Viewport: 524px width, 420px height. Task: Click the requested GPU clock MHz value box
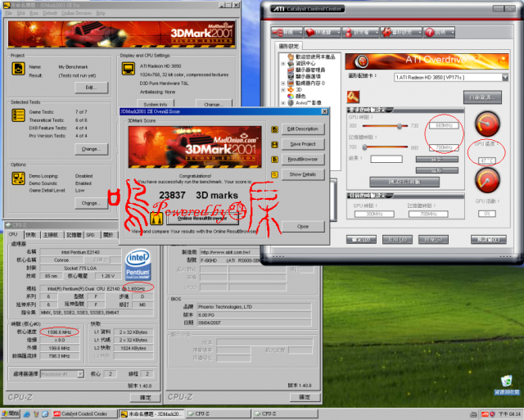pyautogui.click(x=444, y=125)
